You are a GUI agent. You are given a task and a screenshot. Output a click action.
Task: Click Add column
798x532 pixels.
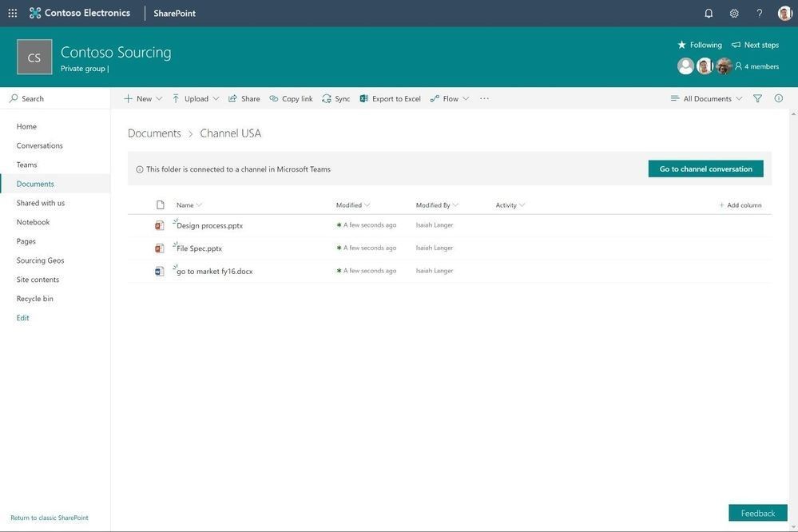click(740, 205)
